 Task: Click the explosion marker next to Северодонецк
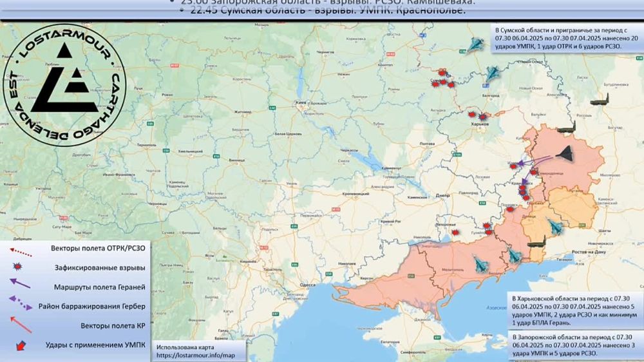click(x=533, y=172)
